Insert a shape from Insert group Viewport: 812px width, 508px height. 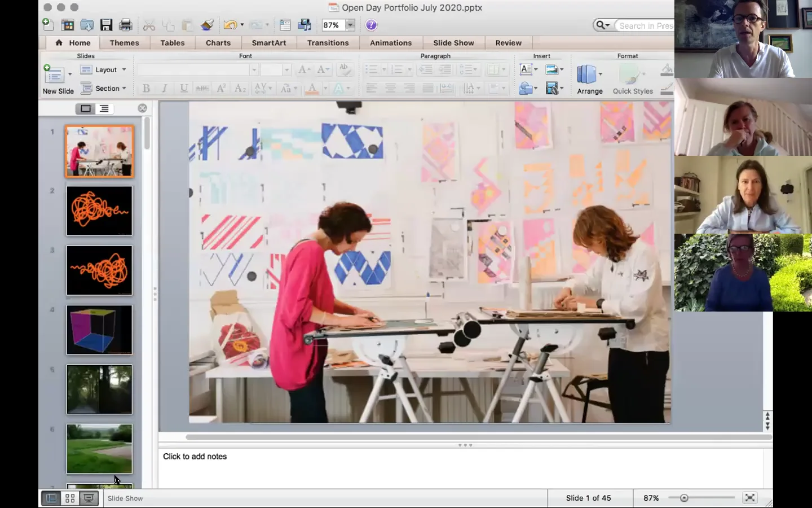click(x=526, y=88)
